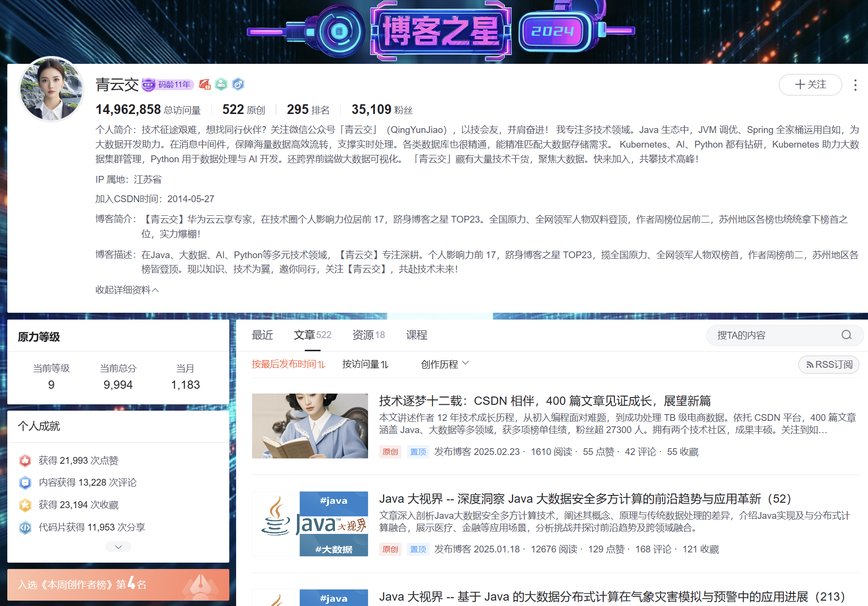Open the Java 大视界 (52) article title
The image size is (868, 606).
pos(585,499)
